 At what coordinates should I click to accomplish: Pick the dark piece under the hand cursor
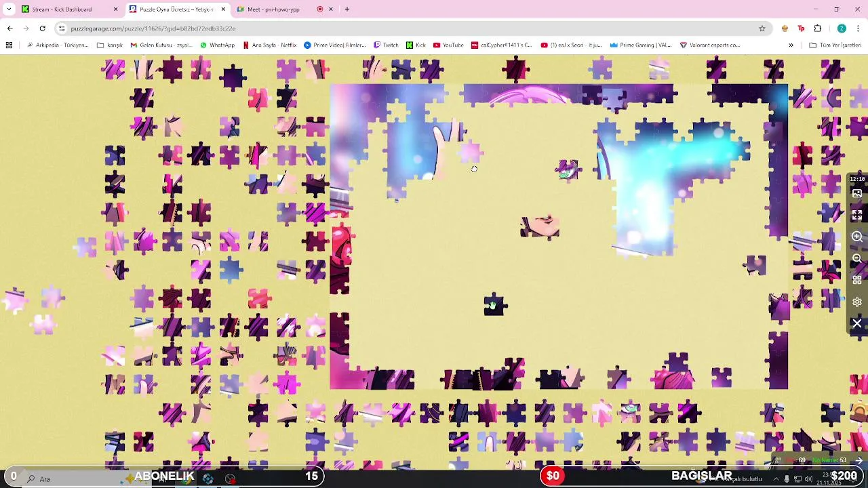click(494, 305)
